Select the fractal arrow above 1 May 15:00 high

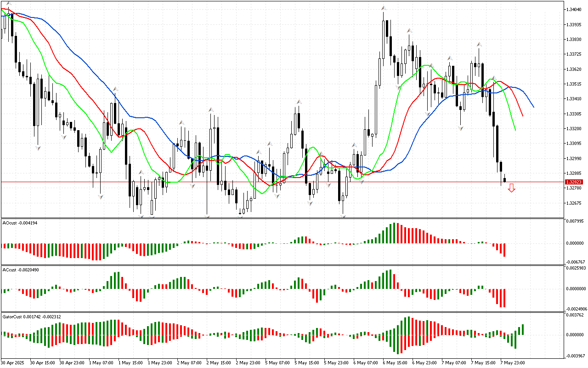[116, 89]
